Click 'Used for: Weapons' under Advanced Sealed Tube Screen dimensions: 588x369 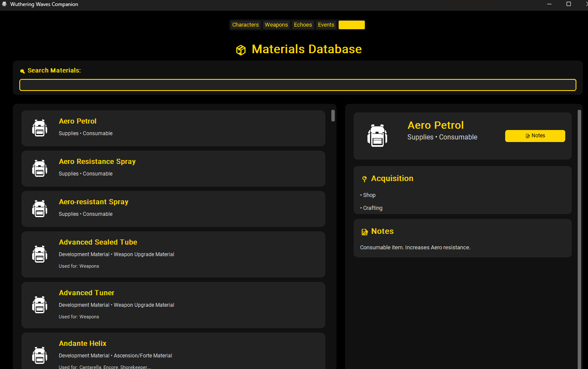point(79,266)
